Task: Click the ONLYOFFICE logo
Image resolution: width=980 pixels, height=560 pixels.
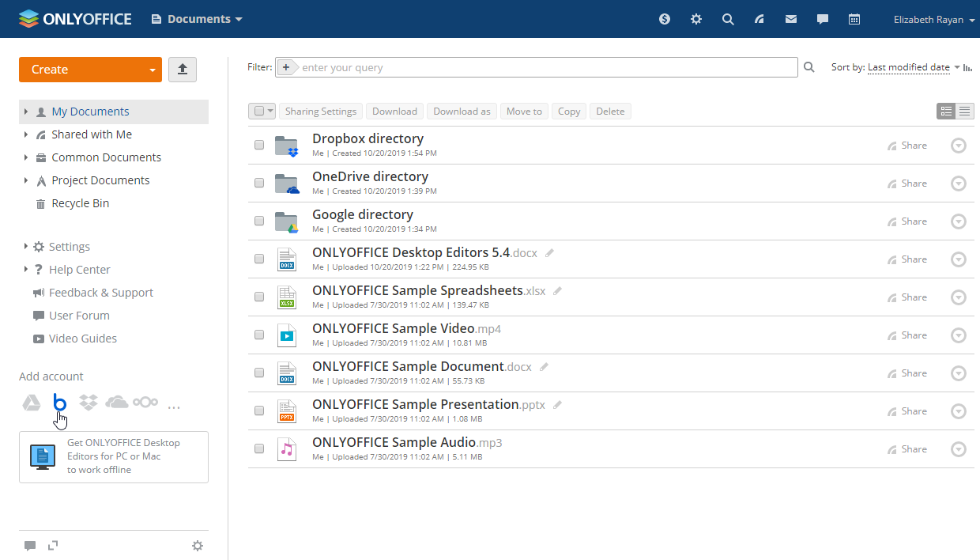Action: tap(75, 19)
